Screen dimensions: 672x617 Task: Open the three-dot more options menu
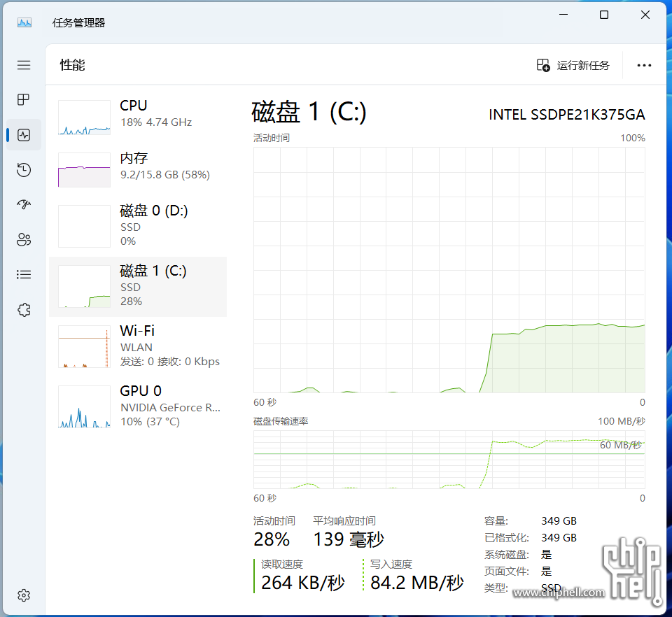pos(644,65)
